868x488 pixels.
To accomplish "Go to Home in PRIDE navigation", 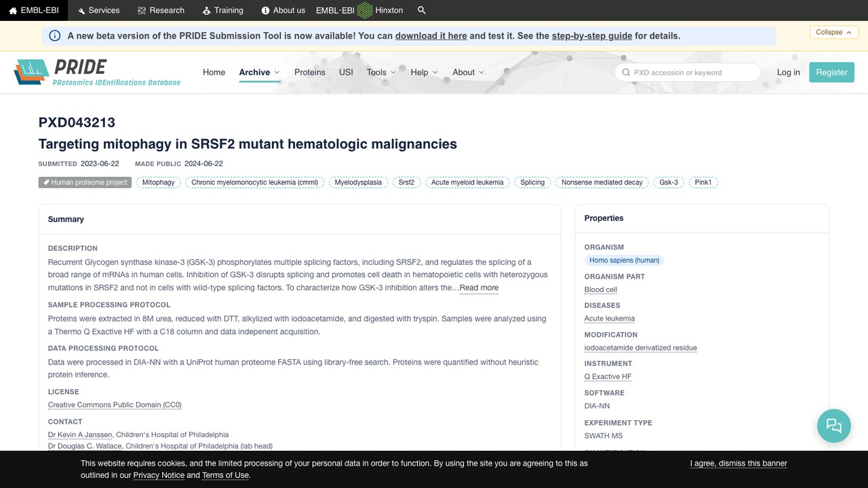I will [x=214, y=73].
